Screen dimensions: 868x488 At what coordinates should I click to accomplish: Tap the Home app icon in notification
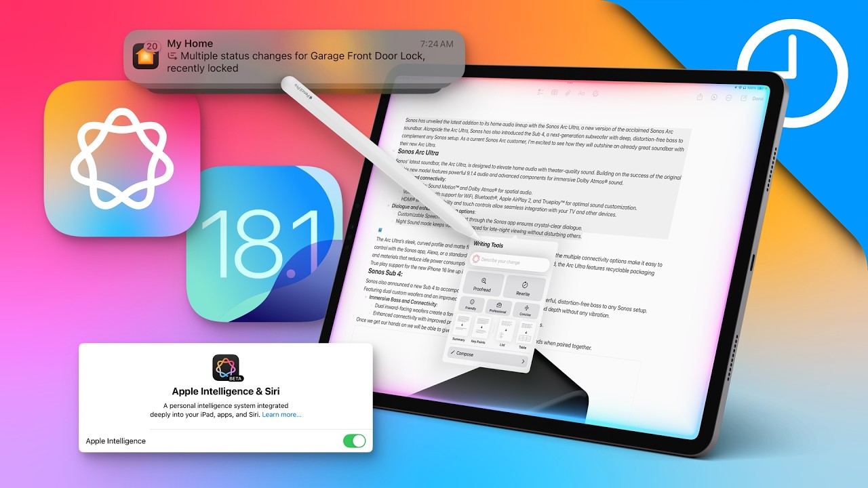tap(146, 56)
